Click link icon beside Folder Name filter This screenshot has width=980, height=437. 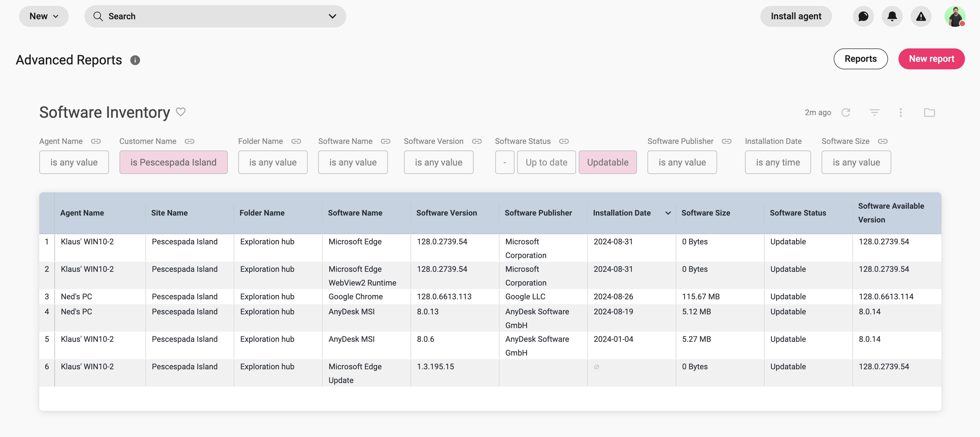(x=296, y=141)
